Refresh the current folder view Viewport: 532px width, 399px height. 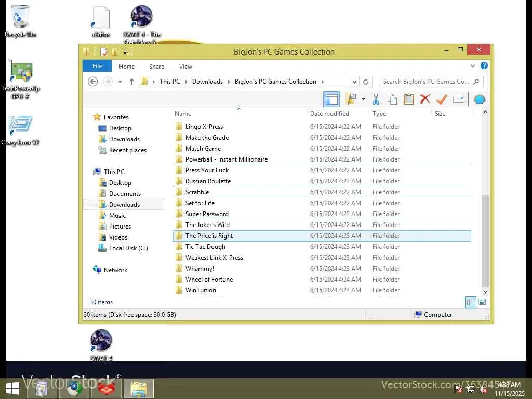[x=366, y=82]
